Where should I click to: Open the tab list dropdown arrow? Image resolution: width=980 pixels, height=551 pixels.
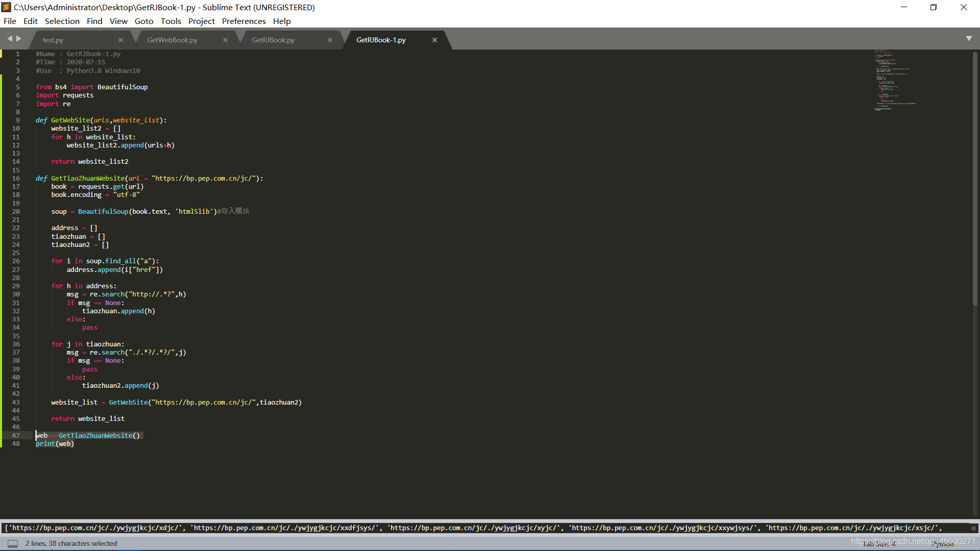pyautogui.click(x=969, y=39)
